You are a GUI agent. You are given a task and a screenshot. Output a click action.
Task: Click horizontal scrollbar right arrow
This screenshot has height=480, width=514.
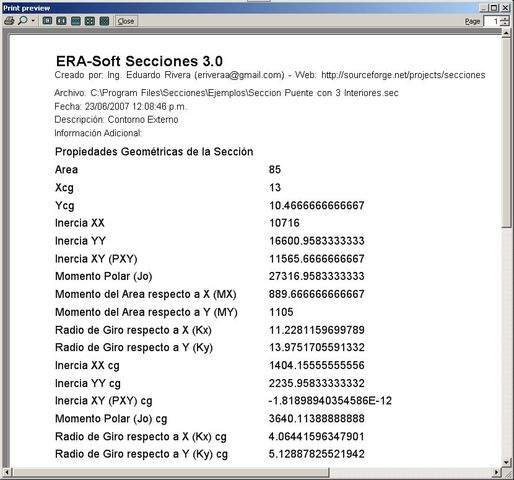[x=496, y=472]
